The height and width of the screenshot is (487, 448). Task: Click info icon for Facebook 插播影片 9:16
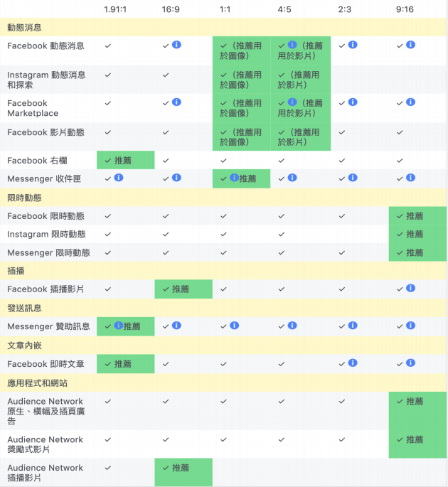(x=410, y=288)
